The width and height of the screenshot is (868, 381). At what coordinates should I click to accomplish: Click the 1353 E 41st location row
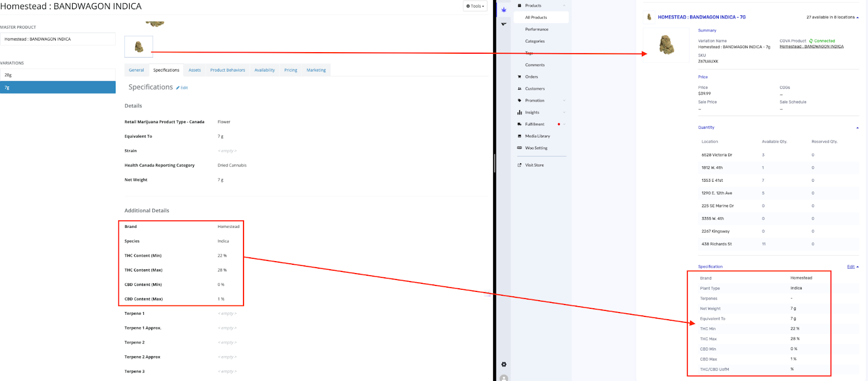coord(778,180)
